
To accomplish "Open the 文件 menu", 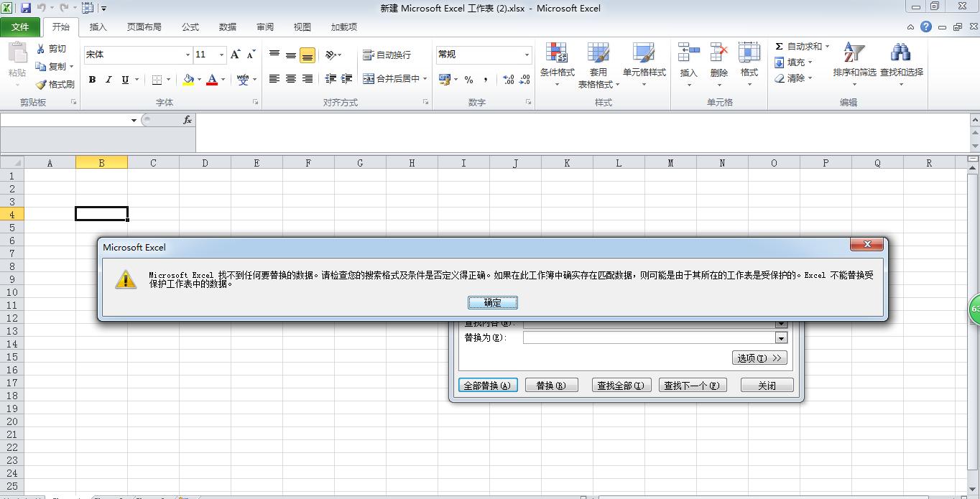I will tap(21, 27).
